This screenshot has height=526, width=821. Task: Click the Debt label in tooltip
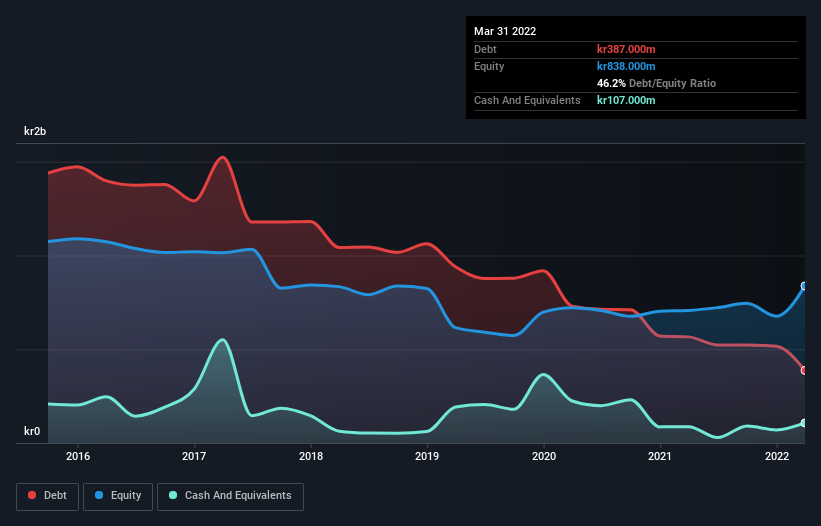tap(485, 49)
